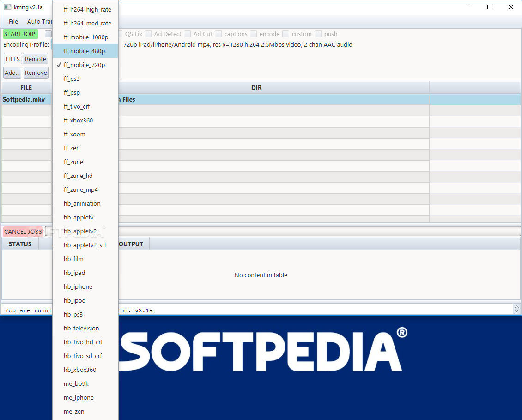Select hb_iphone profile

(85, 287)
